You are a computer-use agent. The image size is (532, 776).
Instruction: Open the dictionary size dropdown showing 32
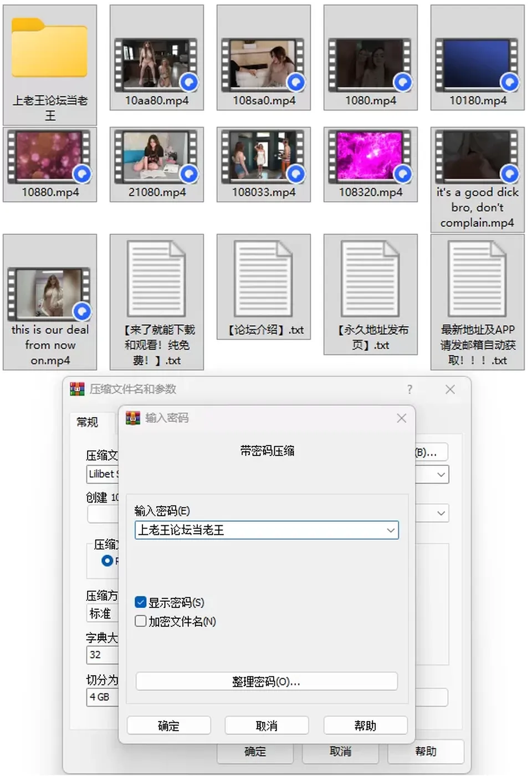click(103, 655)
